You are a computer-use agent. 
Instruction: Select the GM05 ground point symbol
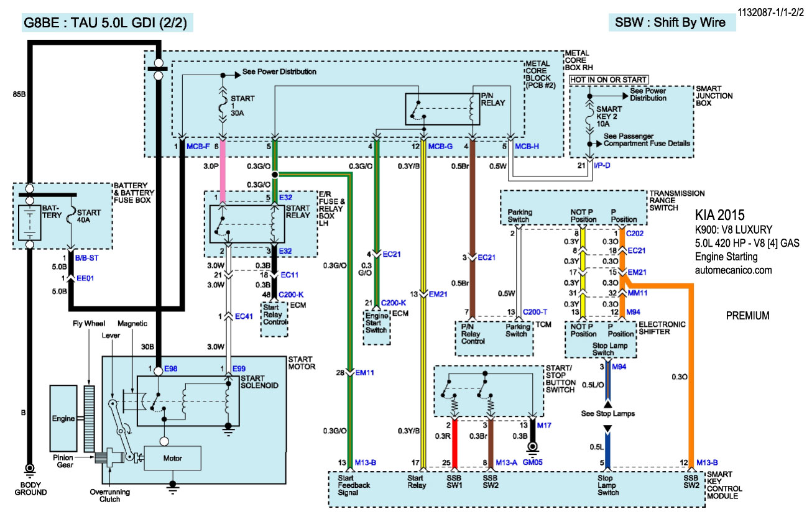click(532, 447)
